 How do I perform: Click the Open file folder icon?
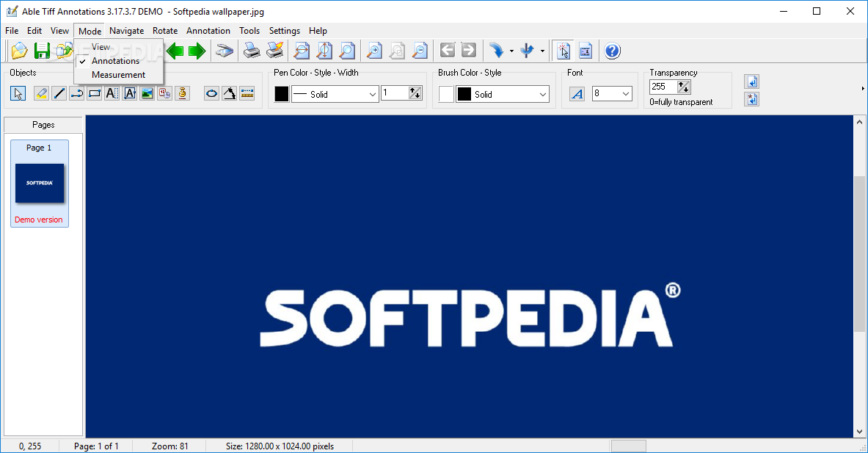tap(19, 51)
